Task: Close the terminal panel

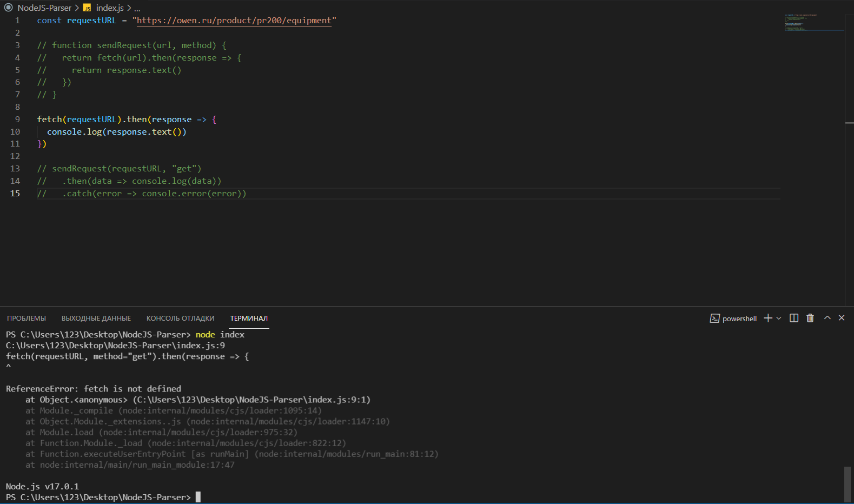Action: click(842, 318)
